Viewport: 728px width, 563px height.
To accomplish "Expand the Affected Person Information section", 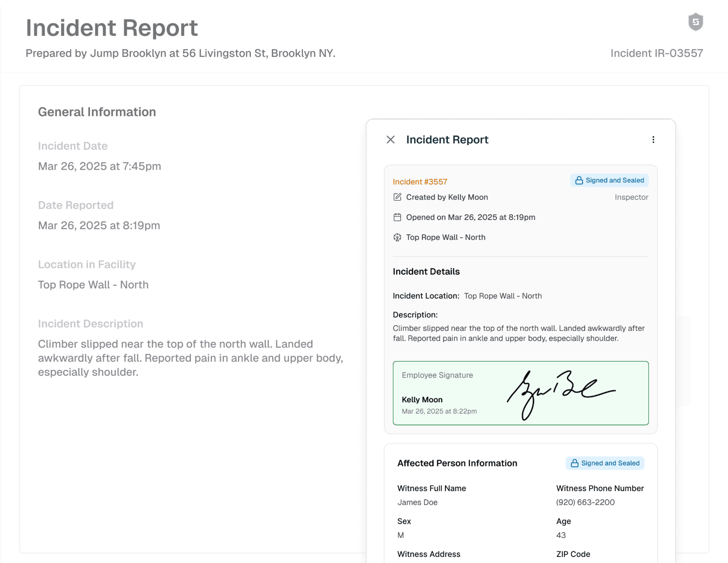I will (457, 463).
